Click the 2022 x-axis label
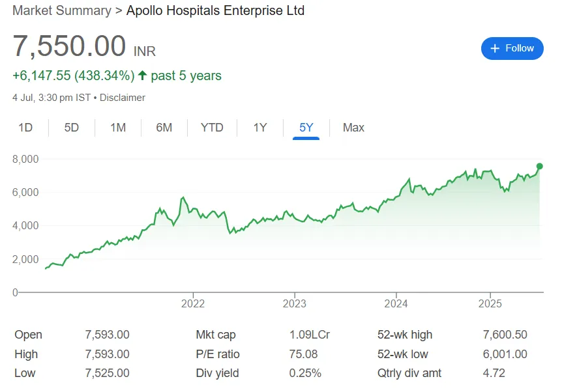Screen dimensions: 562x392 click(x=193, y=303)
